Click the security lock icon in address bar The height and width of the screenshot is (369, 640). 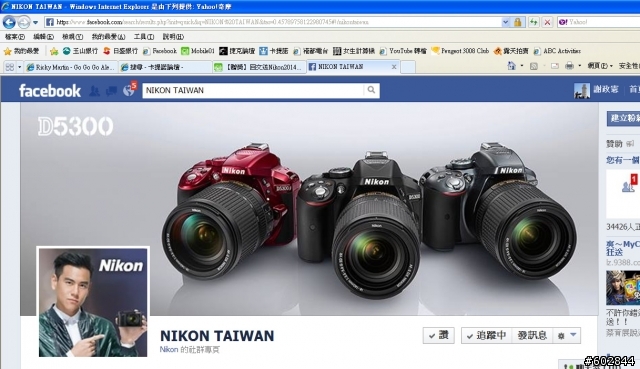518,22
